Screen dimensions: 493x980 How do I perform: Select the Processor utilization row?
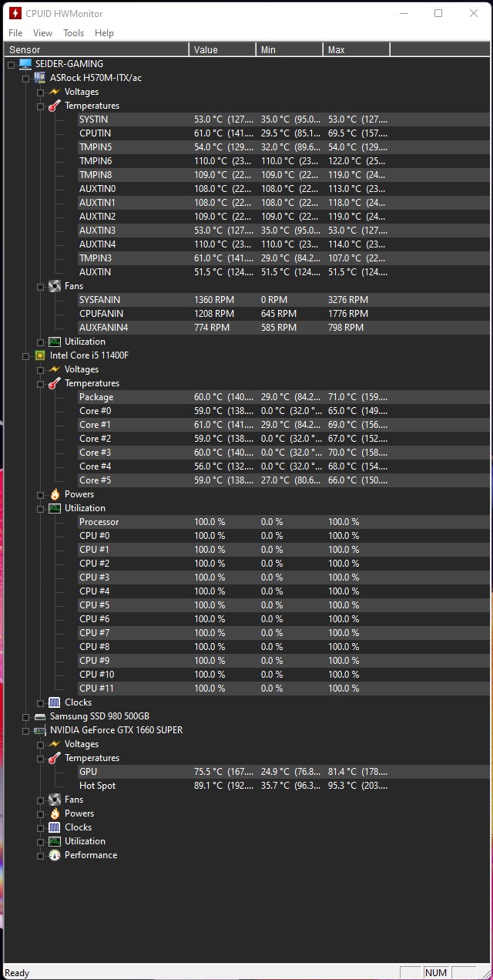coord(283,522)
